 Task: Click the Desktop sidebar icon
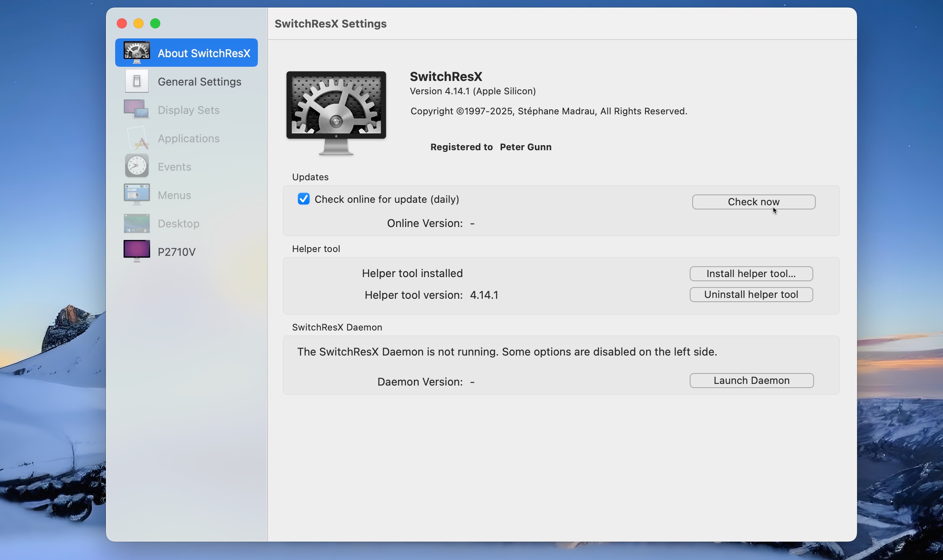[x=136, y=223]
